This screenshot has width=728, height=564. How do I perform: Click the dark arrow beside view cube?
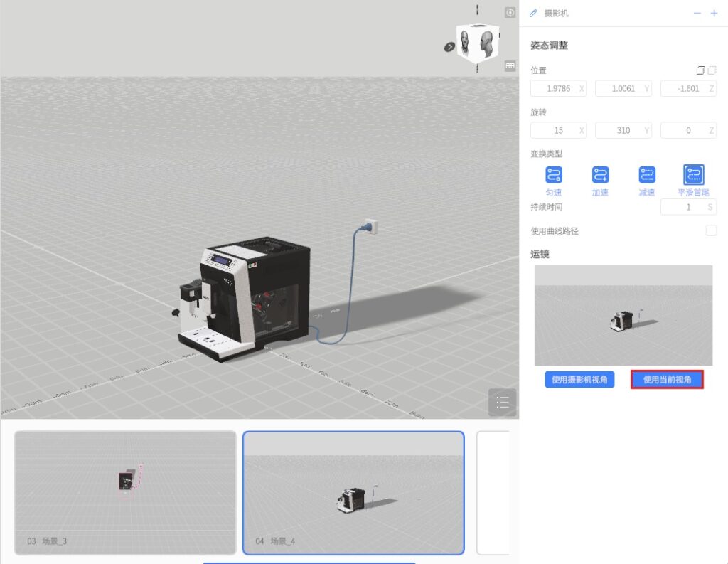450,47
